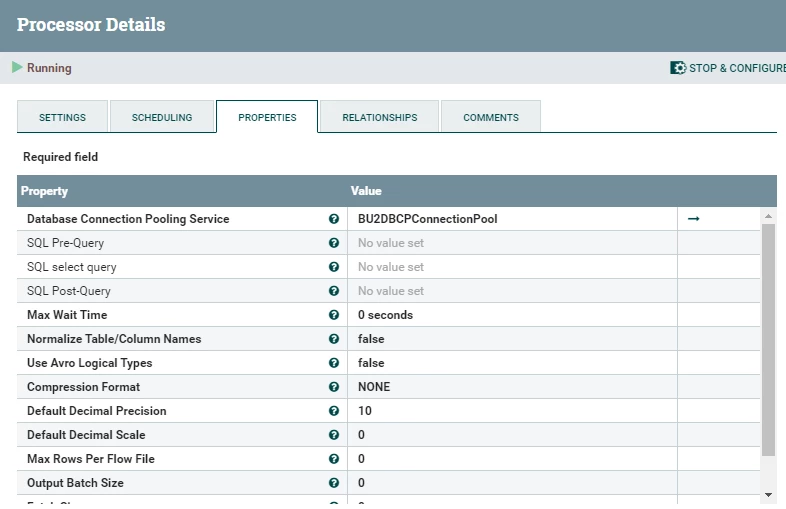This screenshot has width=786, height=509.
Task: Click help icon for Max Rows Per Flow File
Action: [x=334, y=459]
